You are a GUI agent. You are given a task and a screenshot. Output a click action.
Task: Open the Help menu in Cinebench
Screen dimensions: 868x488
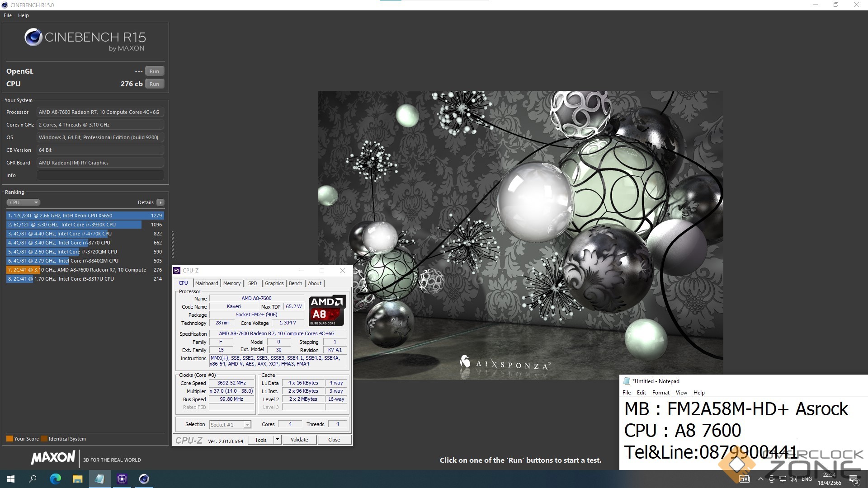click(24, 15)
